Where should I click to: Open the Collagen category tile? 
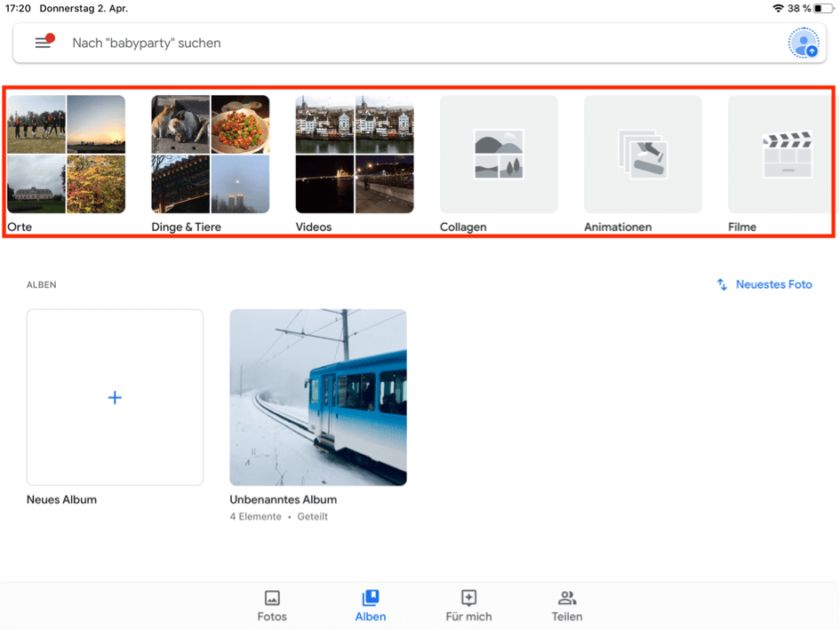coord(498,154)
